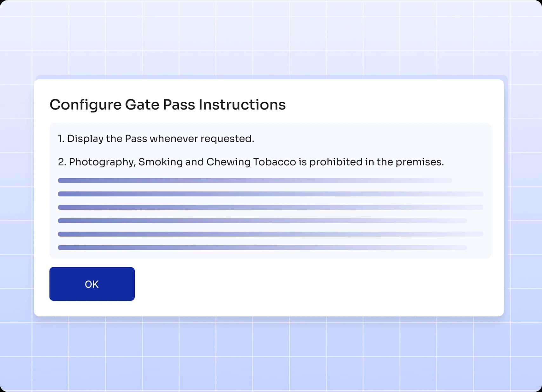Click the first placeholder line below instruction 2
The width and height of the screenshot is (542, 392).
click(255, 180)
